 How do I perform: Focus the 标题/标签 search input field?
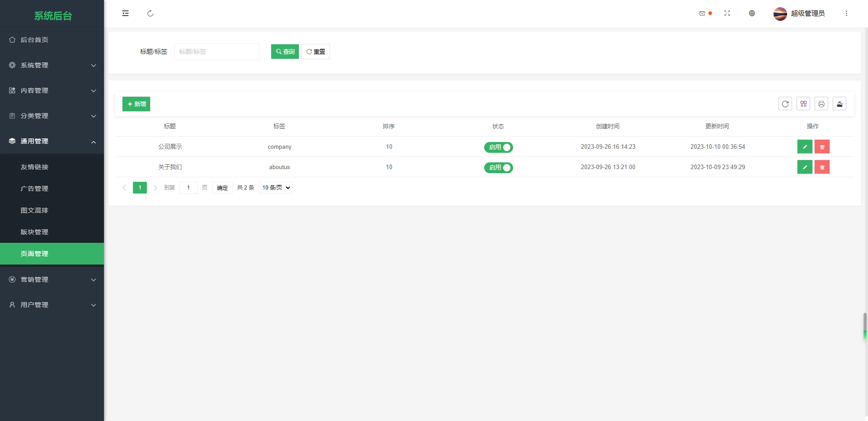217,52
